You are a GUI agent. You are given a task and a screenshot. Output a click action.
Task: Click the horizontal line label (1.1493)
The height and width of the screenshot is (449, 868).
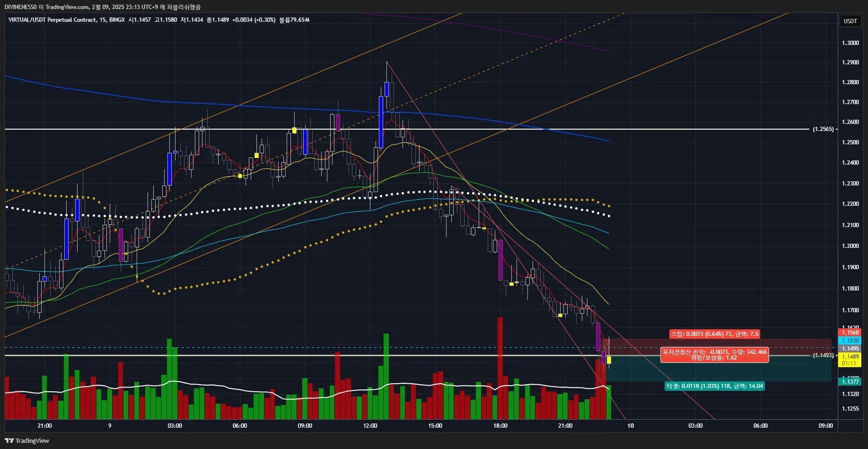[x=823, y=355]
